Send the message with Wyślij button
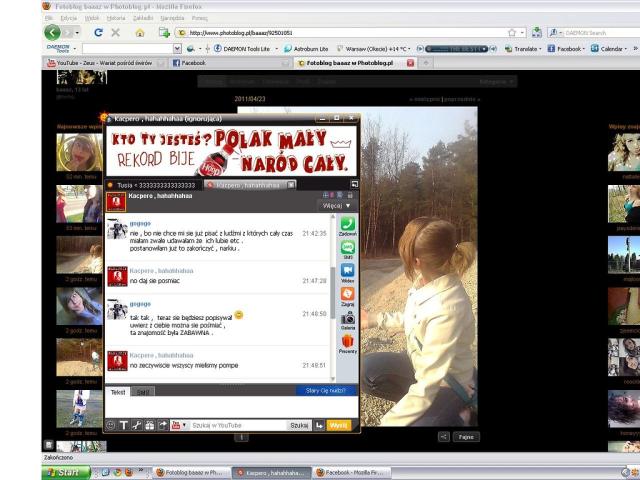 click(x=338, y=425)
